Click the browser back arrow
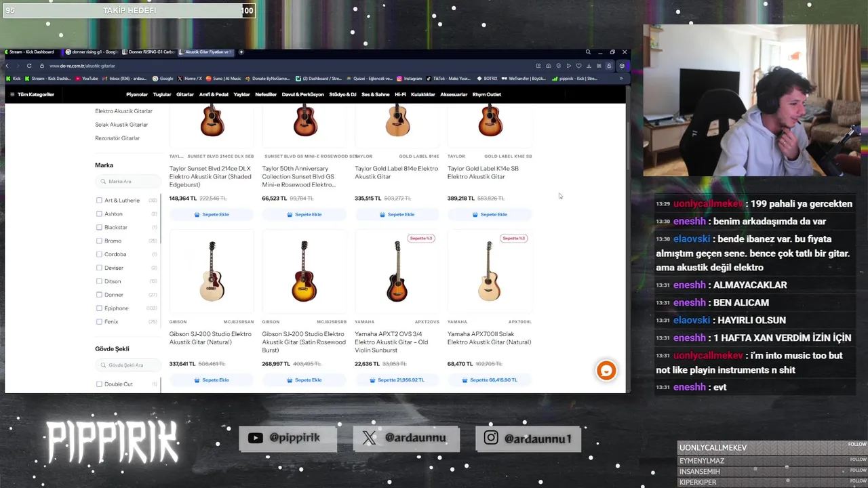Image resolution: width=868 pixels, height=488 pixels. click(x=7, y=66)
